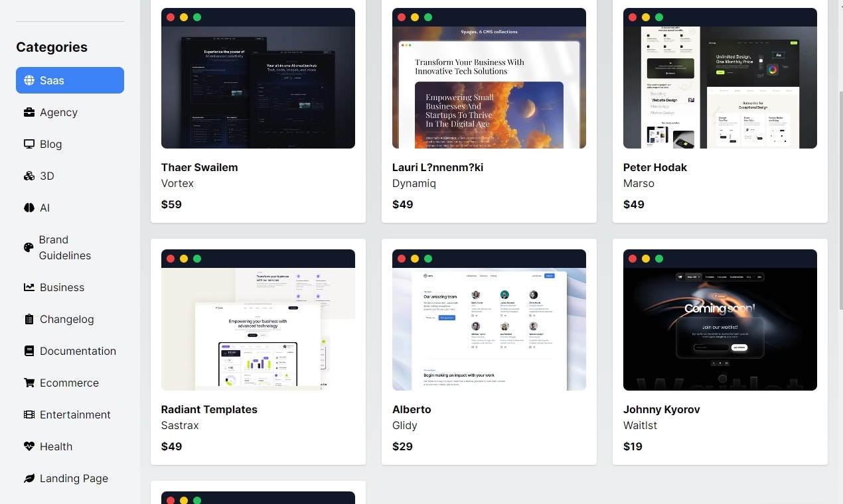Go to the Blog category
This screenshot has width=843, height=504.
click(70, 144)
